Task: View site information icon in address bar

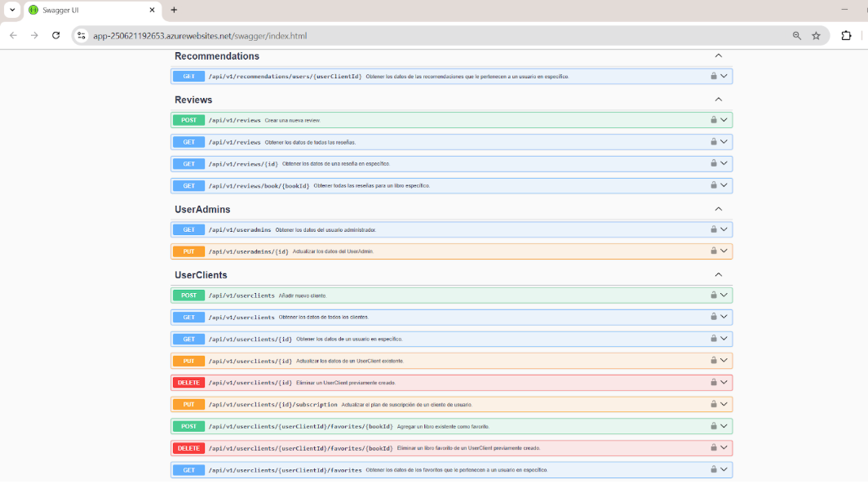Action: coord(82,35)
